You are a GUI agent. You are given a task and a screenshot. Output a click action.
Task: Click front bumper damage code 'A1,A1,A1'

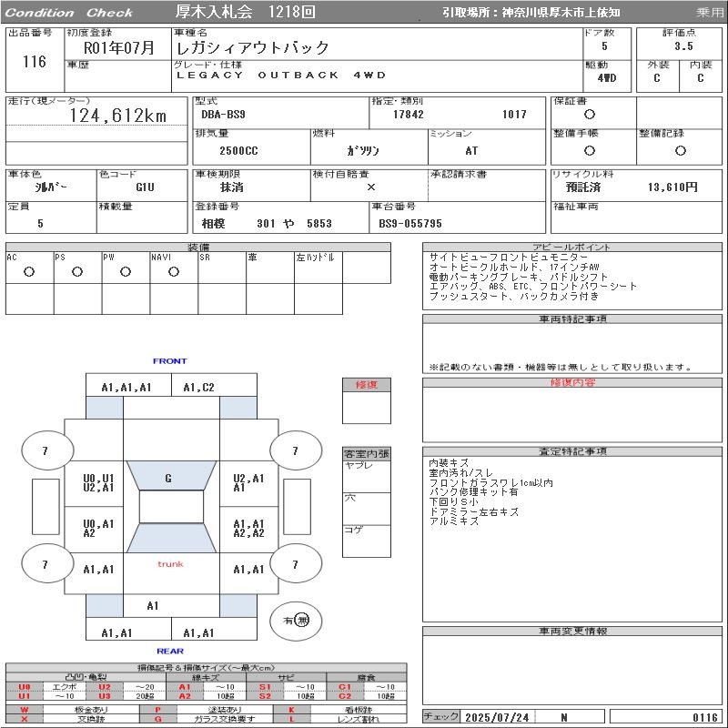click(x=126, y=388)
